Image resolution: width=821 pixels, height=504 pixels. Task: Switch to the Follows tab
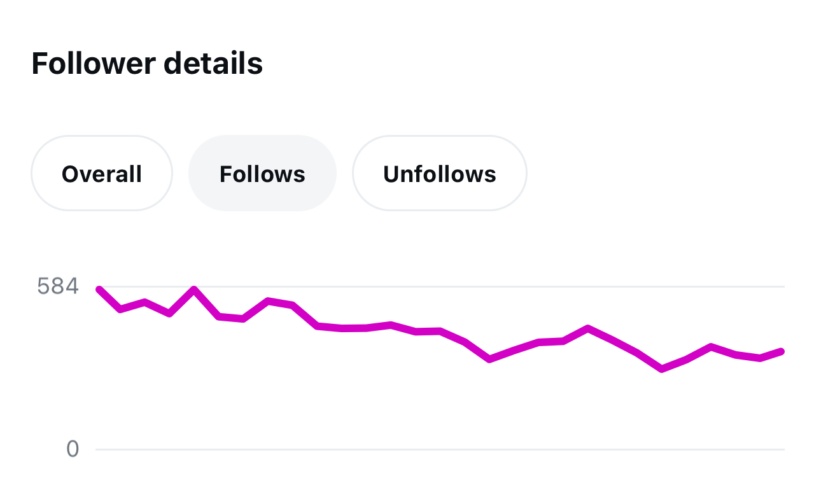[262, 174]
